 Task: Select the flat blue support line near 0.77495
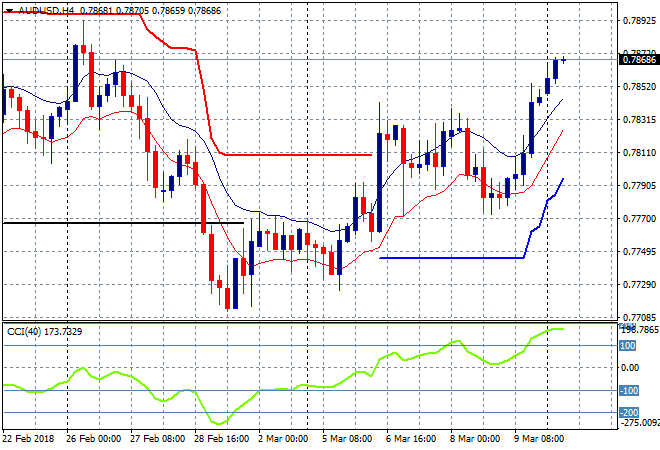pos(451,258)
